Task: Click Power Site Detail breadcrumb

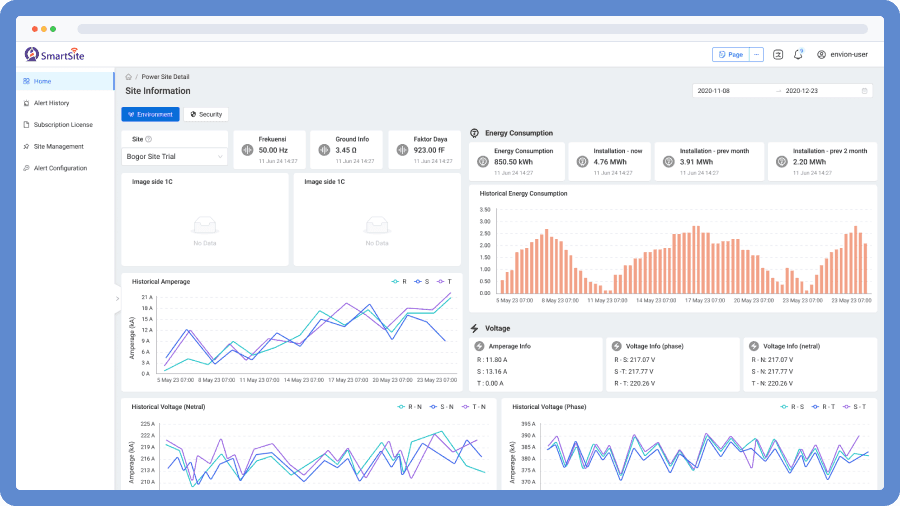Action: click(x=165, y=77)
